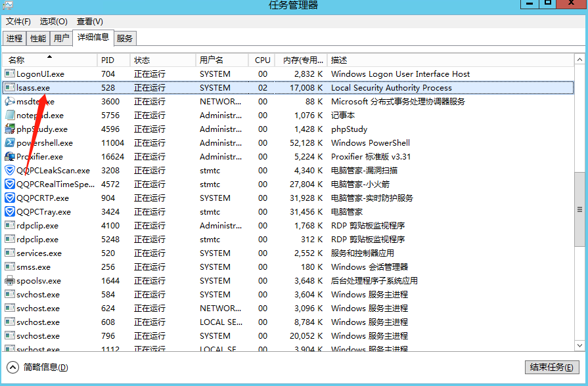Click description 后台处理程序子系统应用
Screen dimensions: 588x386
pos(374,281)
